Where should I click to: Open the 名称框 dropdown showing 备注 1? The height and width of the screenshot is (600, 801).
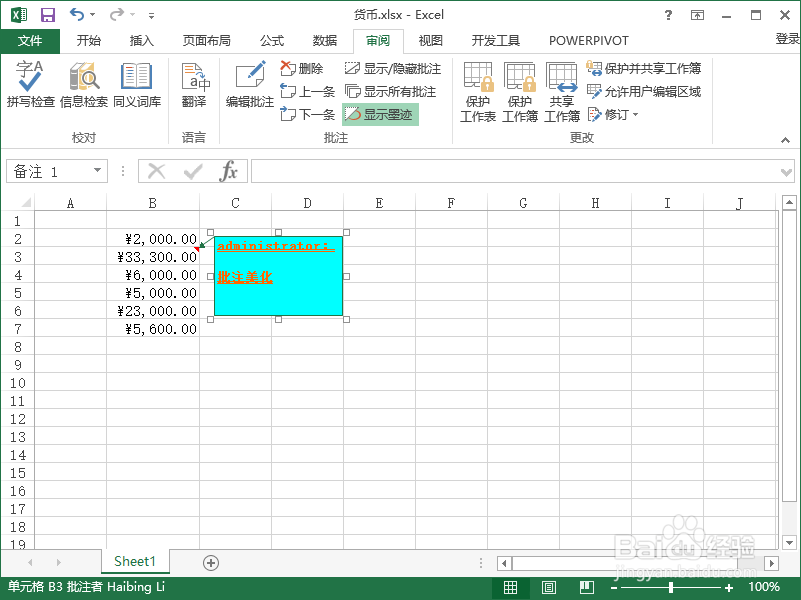(99, 170)
